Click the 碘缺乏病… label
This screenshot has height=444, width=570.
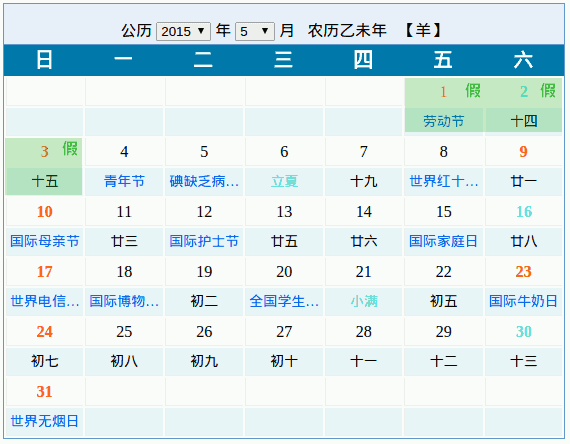click(204, 181)
